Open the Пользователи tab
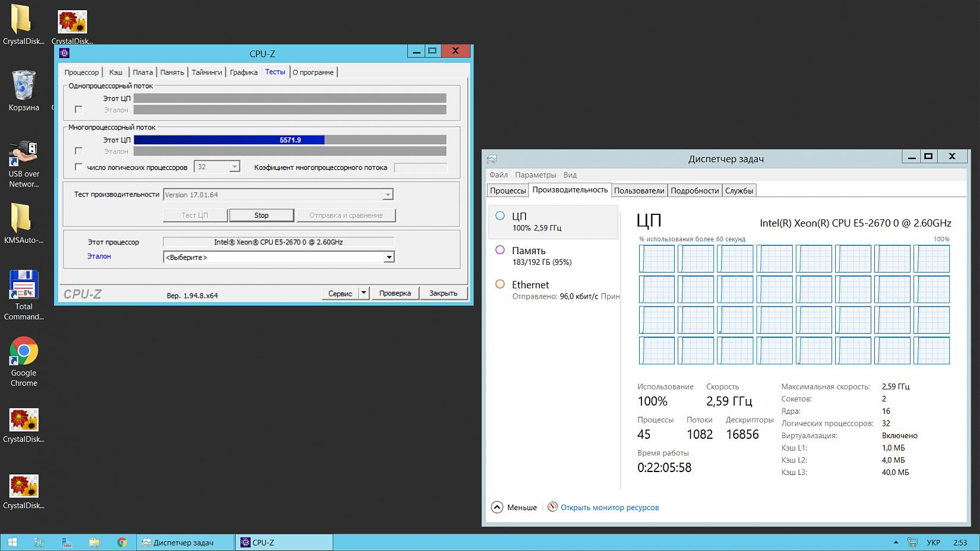 [x=639, y=191]
